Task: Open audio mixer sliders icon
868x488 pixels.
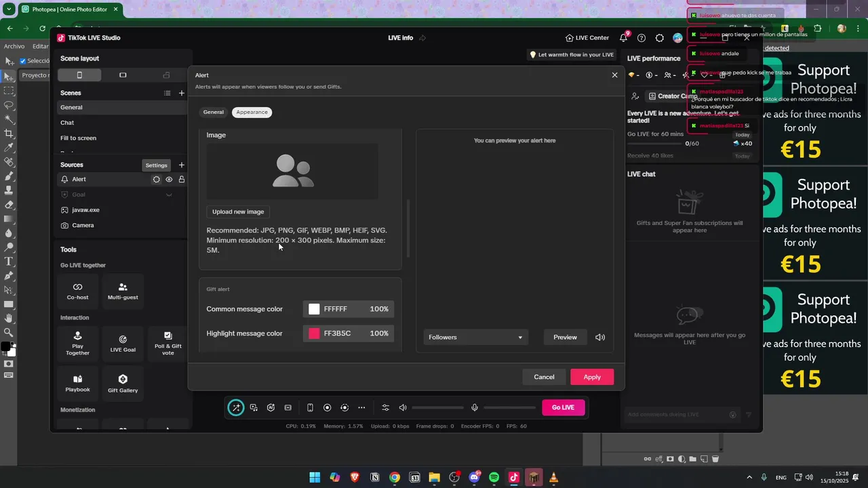Action: point(385,407)
